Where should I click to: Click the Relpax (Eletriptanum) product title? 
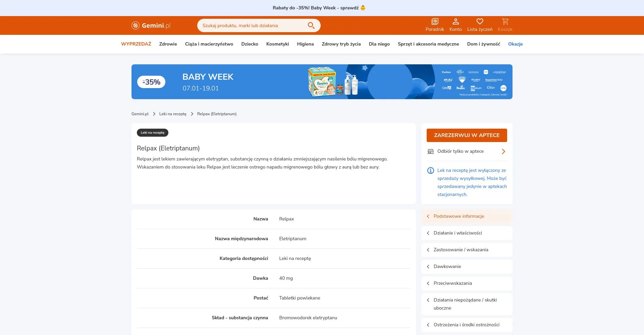pos(168,148)
